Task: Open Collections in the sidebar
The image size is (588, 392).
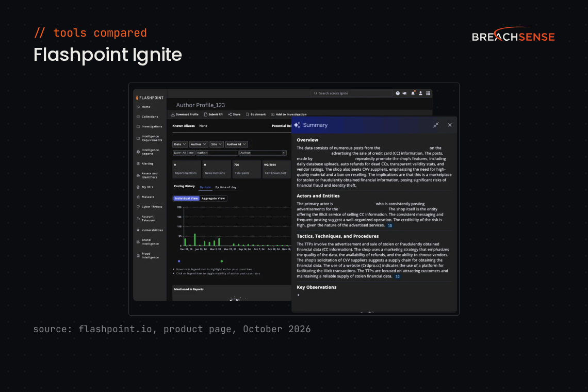Action: (148, 117)
